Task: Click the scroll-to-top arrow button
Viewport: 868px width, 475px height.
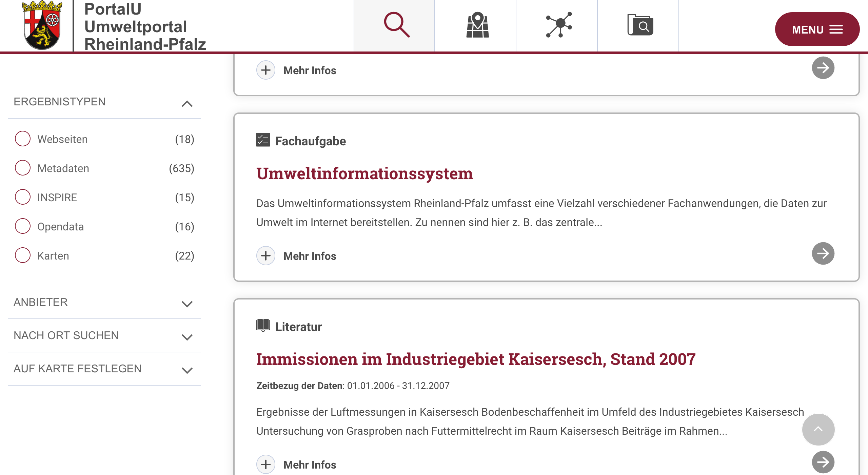Action: click(819, 429)
